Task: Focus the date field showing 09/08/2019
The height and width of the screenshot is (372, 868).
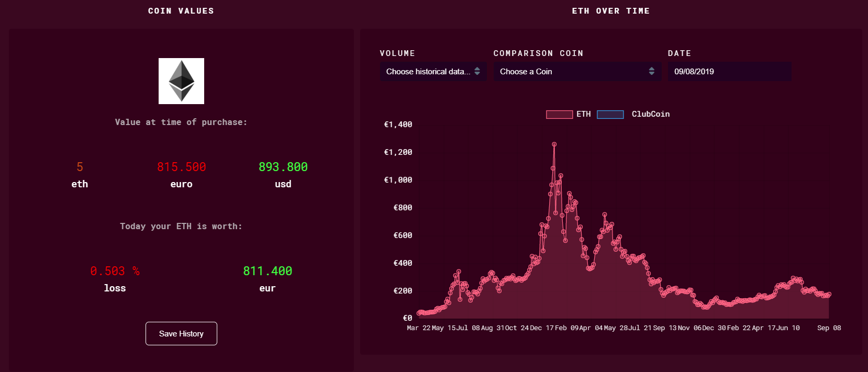Action: point(729,72)
